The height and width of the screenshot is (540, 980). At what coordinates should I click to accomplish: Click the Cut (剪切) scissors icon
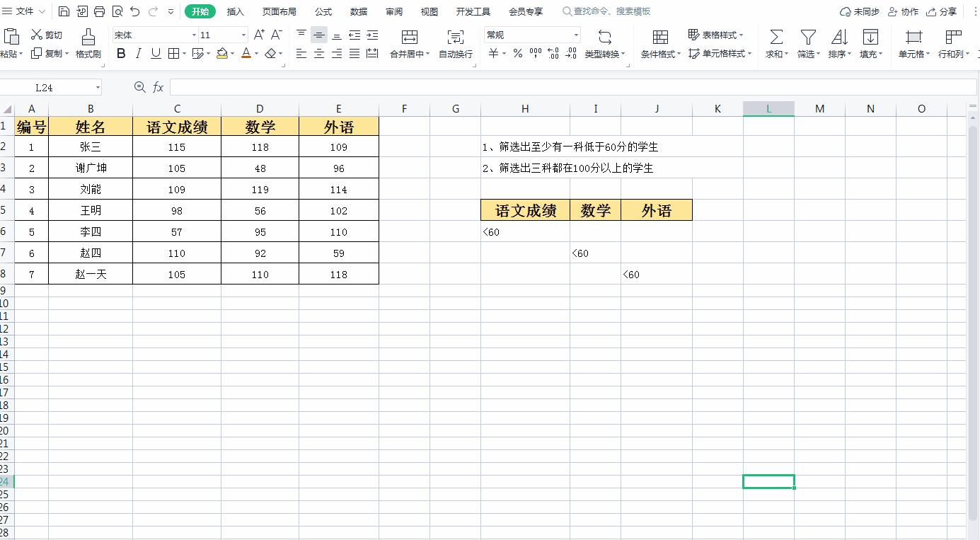pos(38,35)
